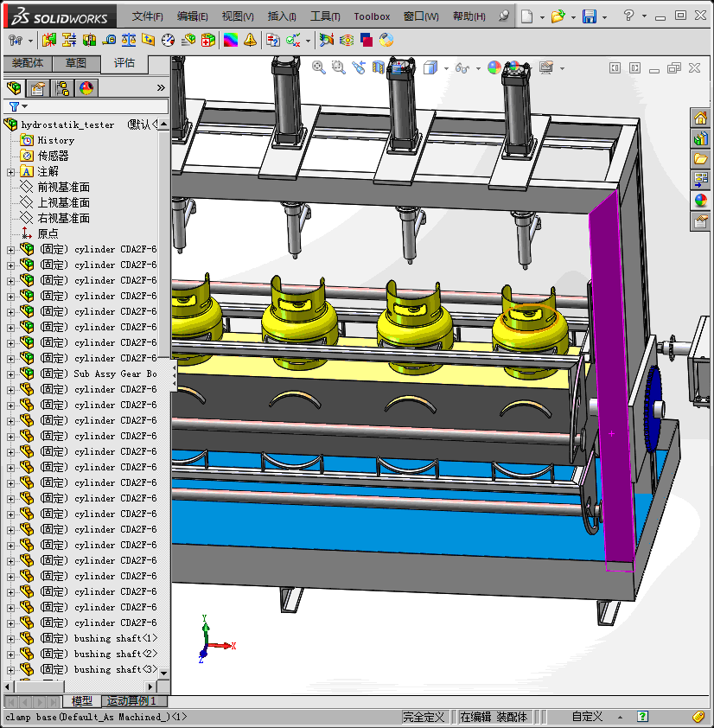
Task: Expand the Sub Assy Gear Box component
Action: click(x=10, y=374)
